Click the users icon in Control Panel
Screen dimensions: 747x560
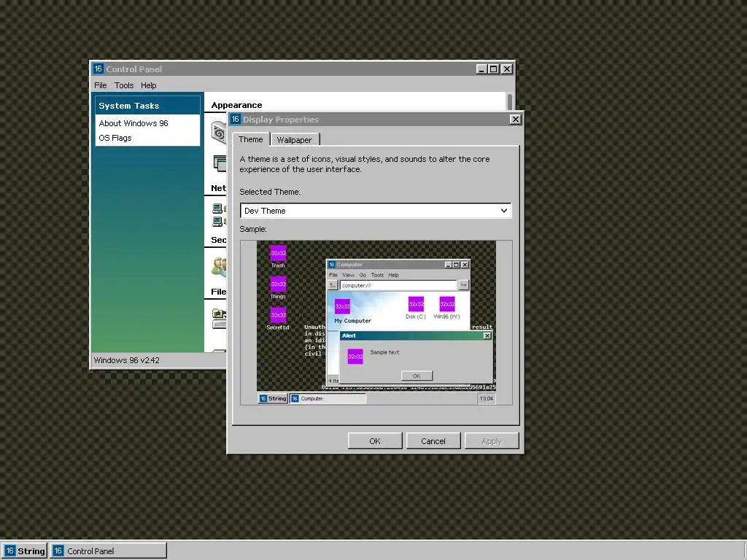(x=219, y=266)
